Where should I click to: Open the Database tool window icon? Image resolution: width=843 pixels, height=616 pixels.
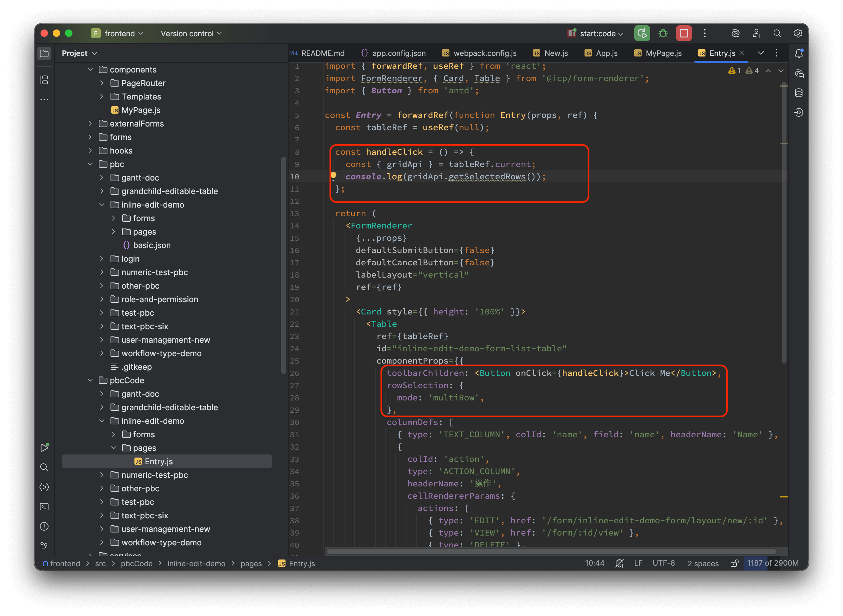799,93
